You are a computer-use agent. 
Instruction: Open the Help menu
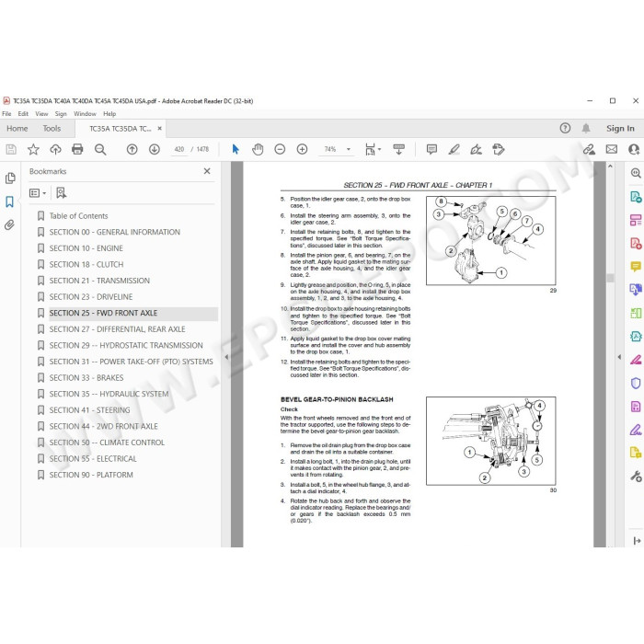[x=109, y=114]
